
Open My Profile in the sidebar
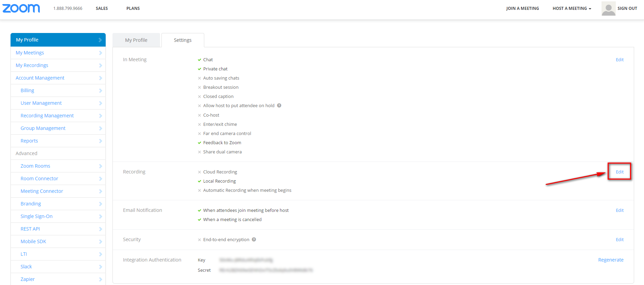58,40
